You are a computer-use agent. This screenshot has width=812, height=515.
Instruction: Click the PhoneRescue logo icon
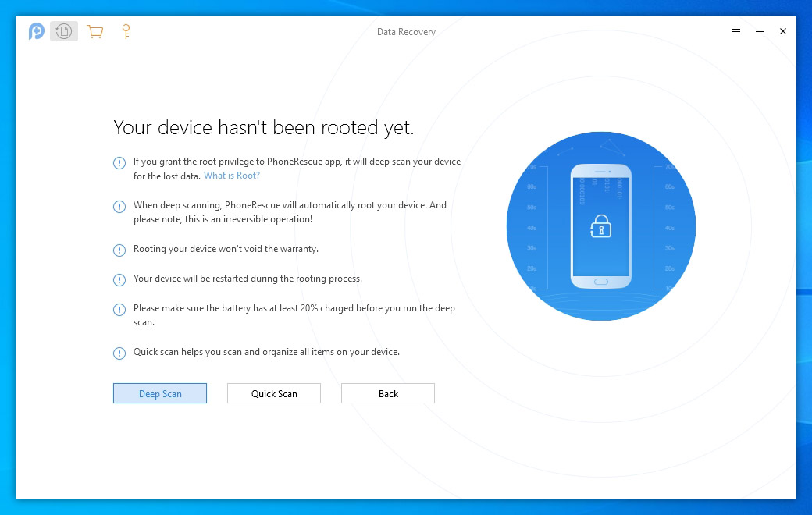click(36, 31)
